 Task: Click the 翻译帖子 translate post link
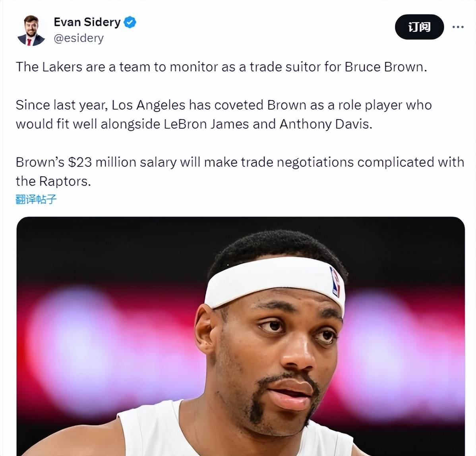pyautogui.click(x=36, y=199)
